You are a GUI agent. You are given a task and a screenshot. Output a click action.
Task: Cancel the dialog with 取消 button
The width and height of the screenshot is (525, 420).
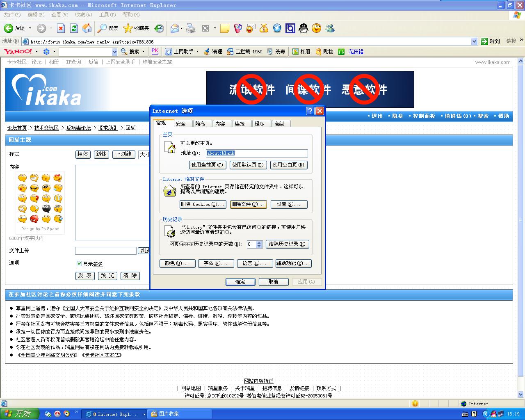coord(273,282)
